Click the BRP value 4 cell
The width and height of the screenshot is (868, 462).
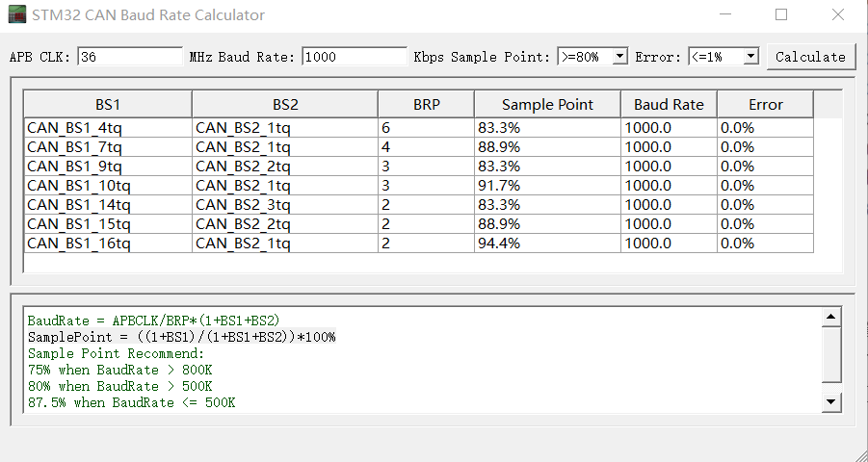[426, 147]
